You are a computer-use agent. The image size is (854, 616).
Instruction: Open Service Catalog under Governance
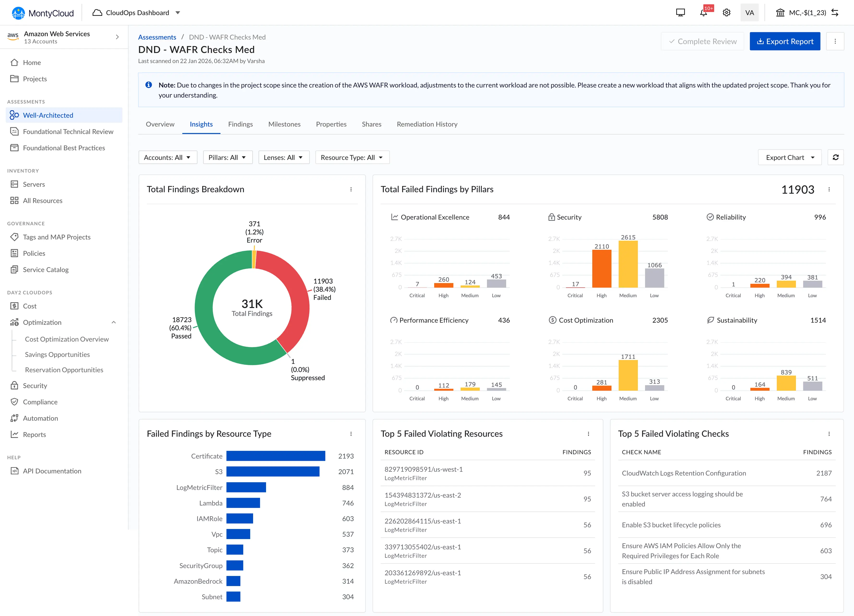46,269
